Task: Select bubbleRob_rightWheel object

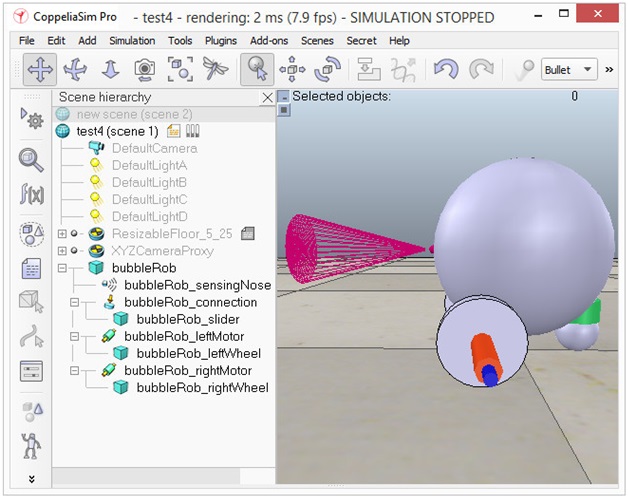Action: coord(203,387)
